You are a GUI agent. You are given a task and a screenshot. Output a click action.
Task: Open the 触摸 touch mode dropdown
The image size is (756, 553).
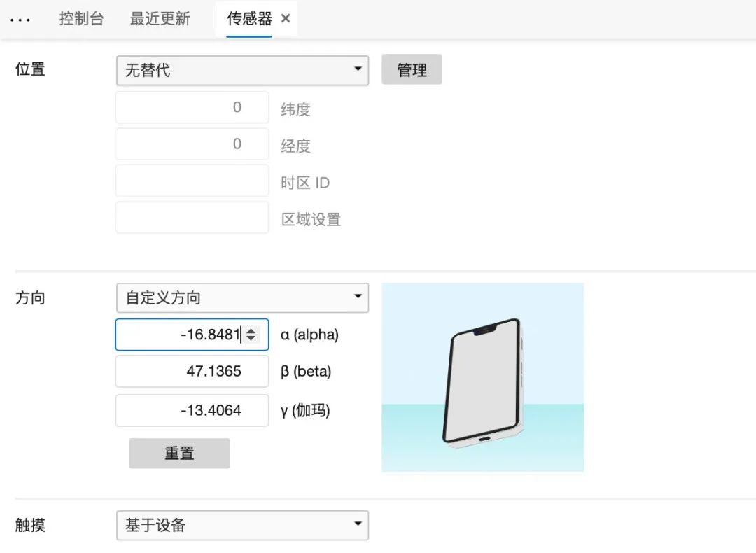pos(241,525)
